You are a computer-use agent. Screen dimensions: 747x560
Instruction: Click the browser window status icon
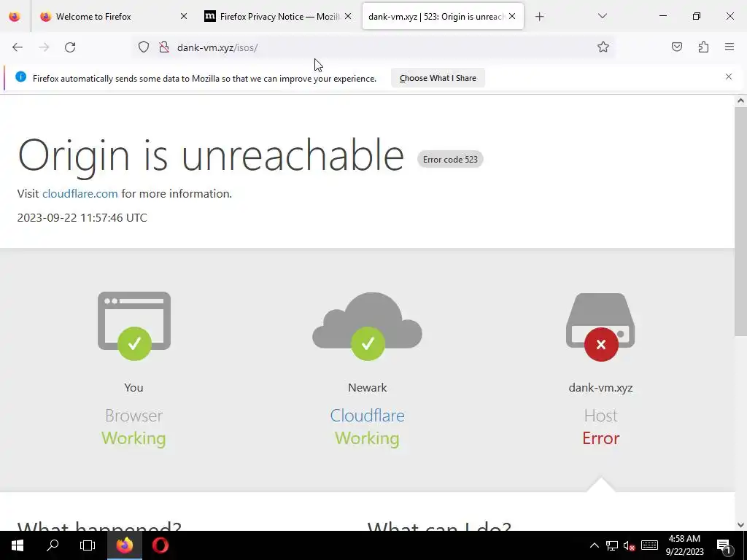pyautogui.click(x=134, y=326)
